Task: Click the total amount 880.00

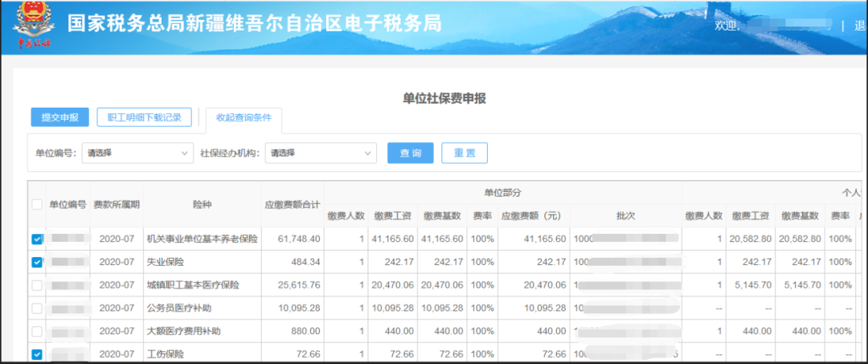Action: coord(306,331)
